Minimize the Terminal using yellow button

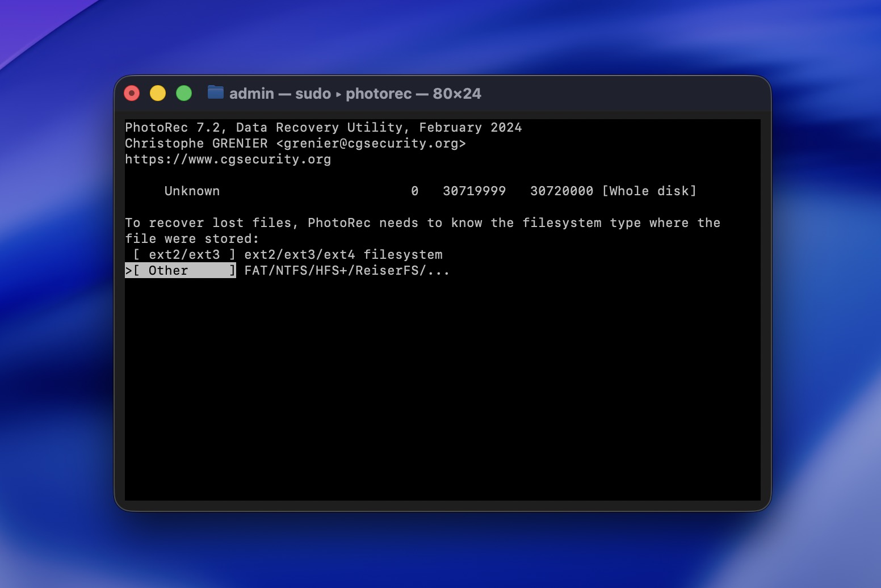(x=158, y=93)
